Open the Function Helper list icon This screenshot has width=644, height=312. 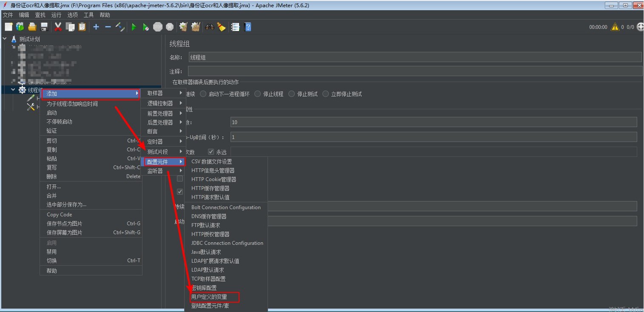click(235, 27)
